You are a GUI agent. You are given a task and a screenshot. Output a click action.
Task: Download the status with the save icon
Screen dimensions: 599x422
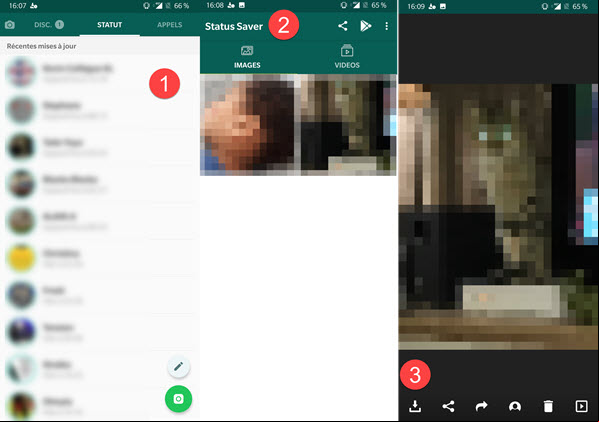pos(415,406)
